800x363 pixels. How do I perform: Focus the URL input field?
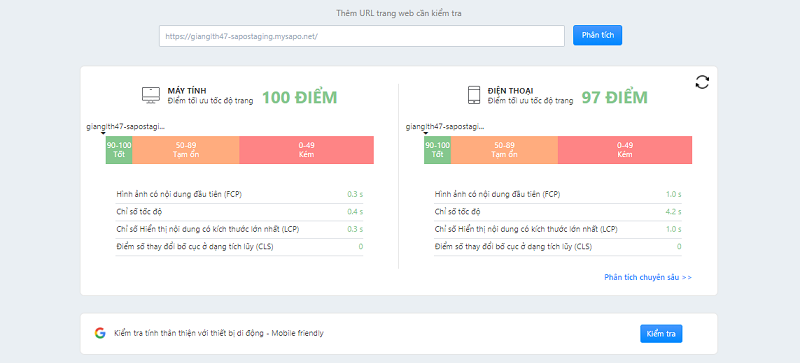pyautogui.click(x=362, y=36)
